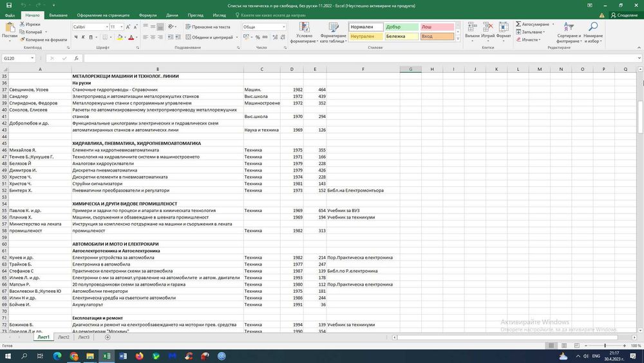The image size is (644, 363).
Task: Open Sort and Filter (Сортиране и филтриране)
Action: click(569, 32)
